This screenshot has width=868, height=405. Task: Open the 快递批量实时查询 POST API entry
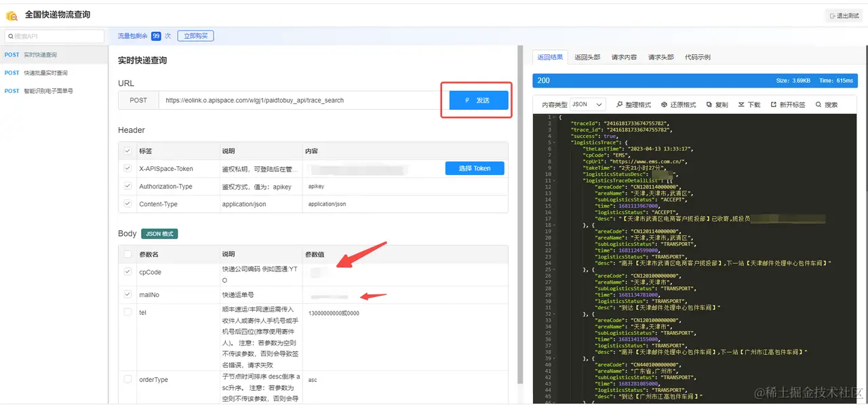tap(54, 73)
